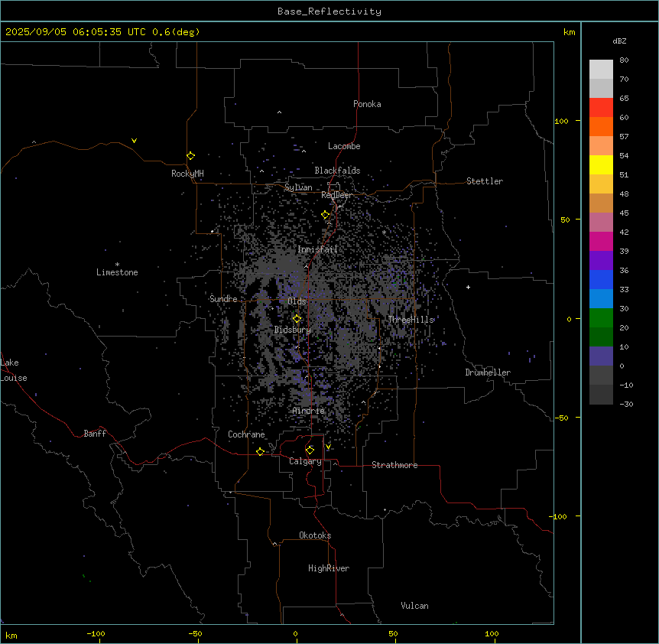The image size is (659, 644).
Task: Click the white plus marker north of Drumheller
Action: 468,287
